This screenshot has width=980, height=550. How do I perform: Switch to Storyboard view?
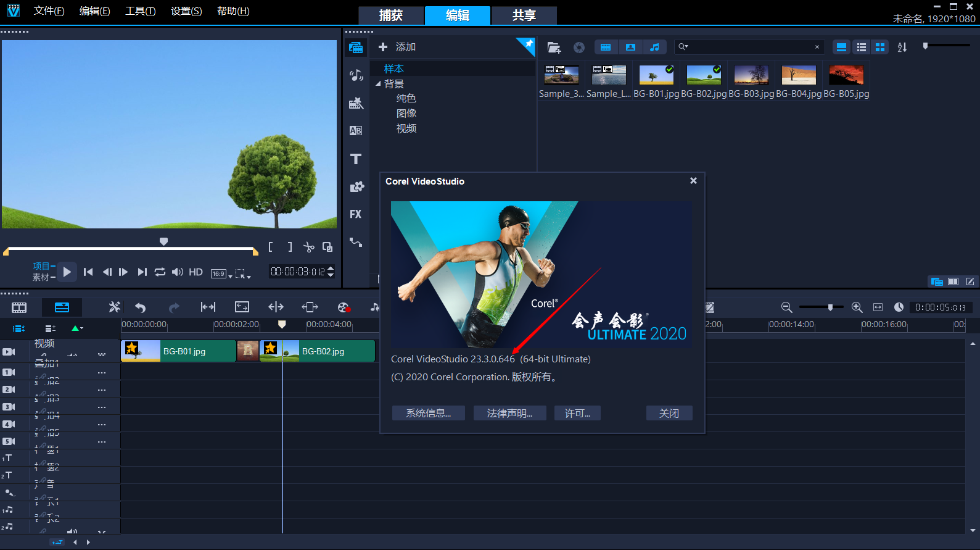coord(19,307)
